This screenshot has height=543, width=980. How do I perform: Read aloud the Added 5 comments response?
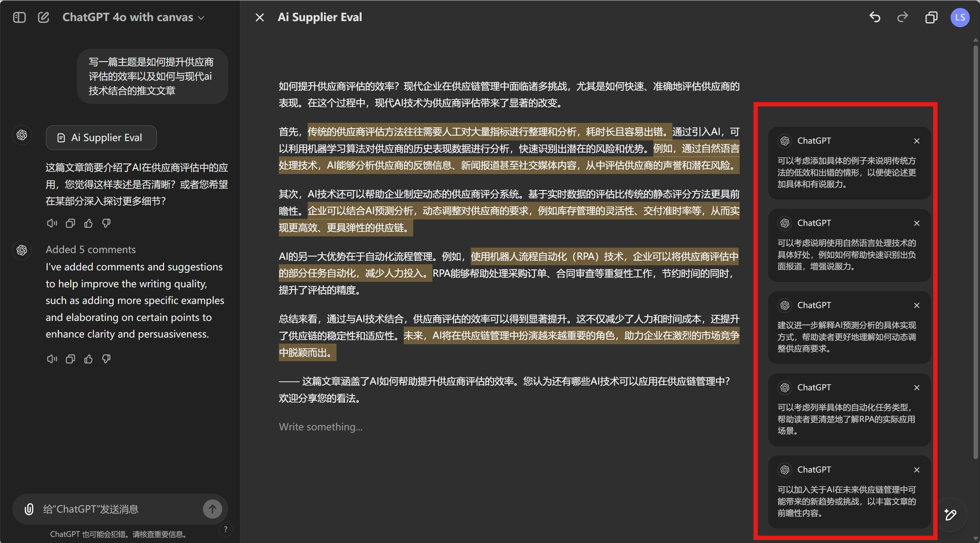click(52, 359)
